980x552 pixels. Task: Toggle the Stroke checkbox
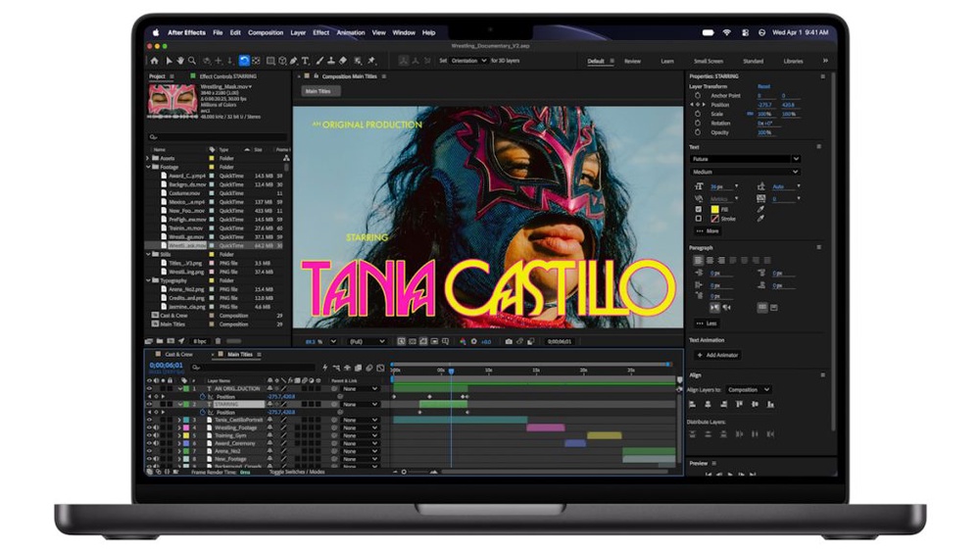698,219
